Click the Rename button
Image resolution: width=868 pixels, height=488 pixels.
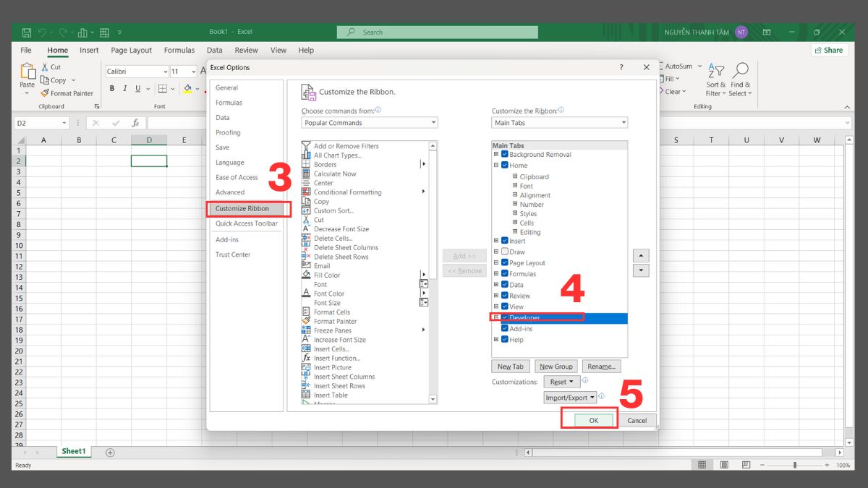pos(601,367)
